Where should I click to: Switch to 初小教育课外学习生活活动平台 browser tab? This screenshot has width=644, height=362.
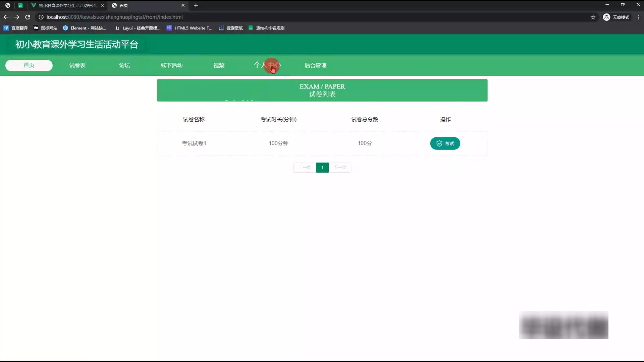pyautogui.click(x=67, y=5)
